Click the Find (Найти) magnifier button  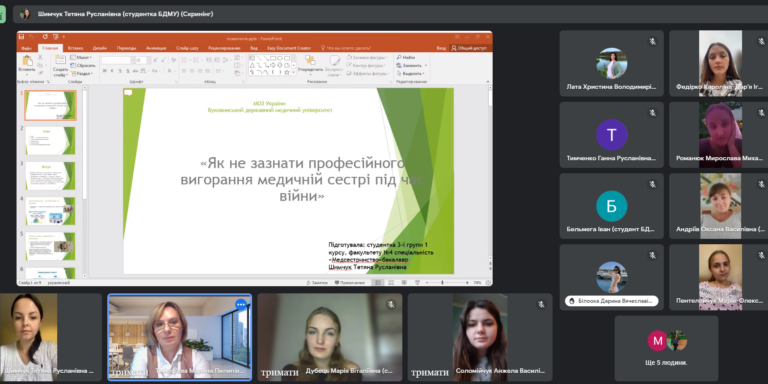(x=406, y=57)
